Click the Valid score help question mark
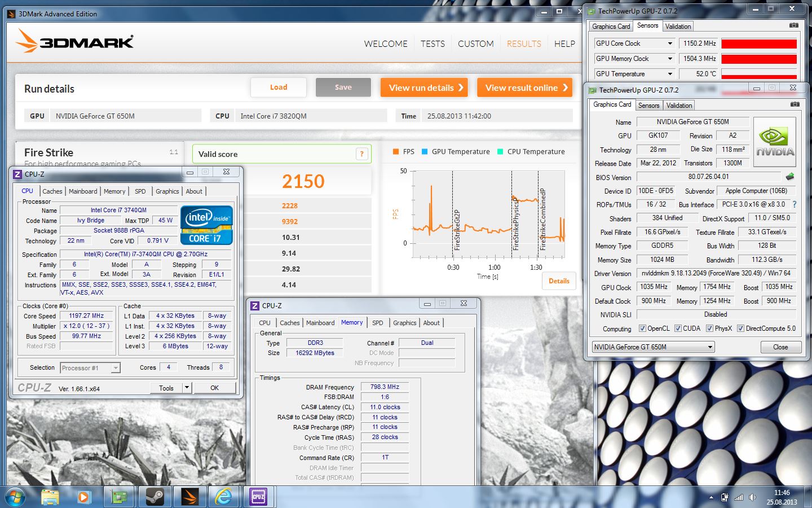Viewport: 812px width, 508px height. [362, 154]
